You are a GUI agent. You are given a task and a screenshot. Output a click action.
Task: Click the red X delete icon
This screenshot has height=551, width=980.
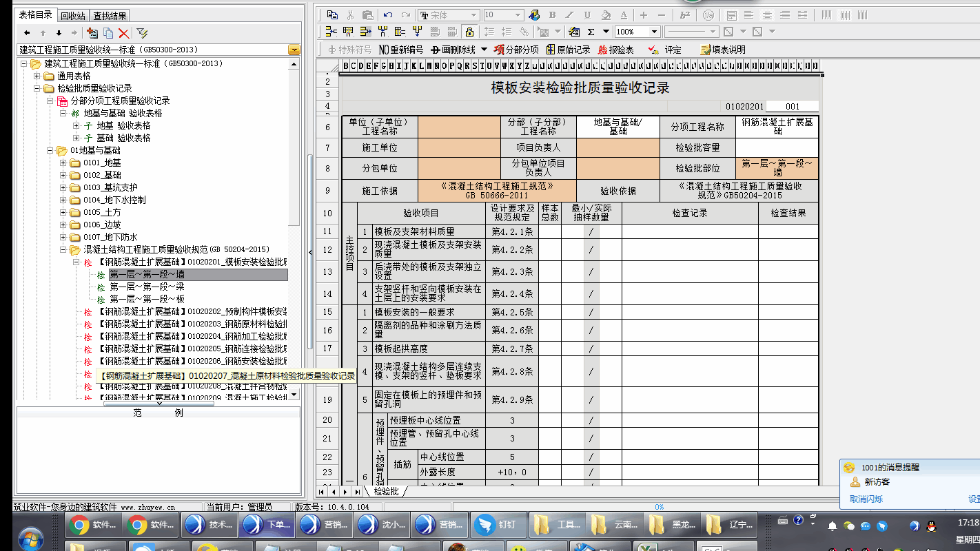click(124, 32)
